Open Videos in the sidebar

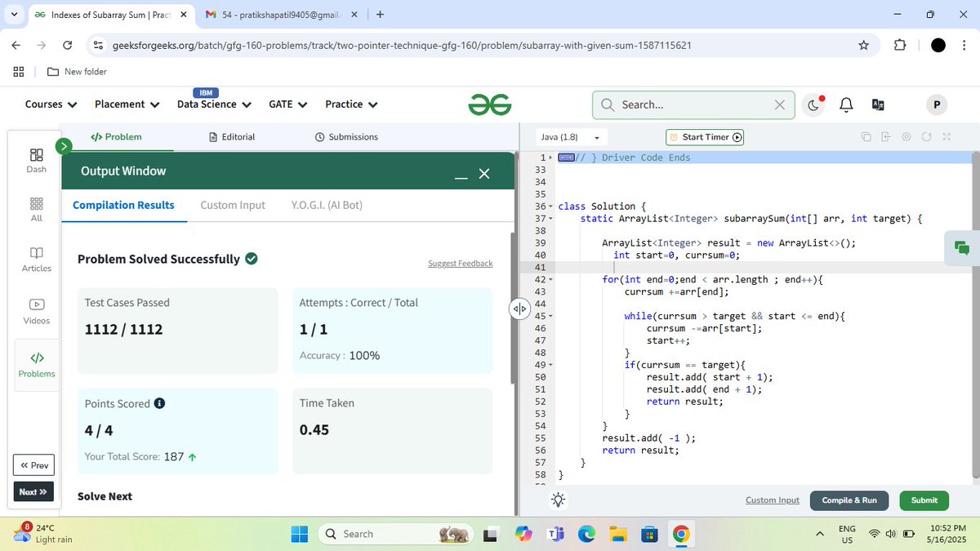tap(37, 311)
